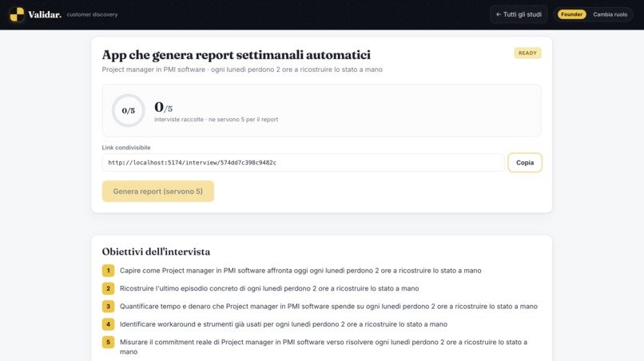644x361 pixels.
Task: Click the shareable link input field
Action: tap(303, 163)
